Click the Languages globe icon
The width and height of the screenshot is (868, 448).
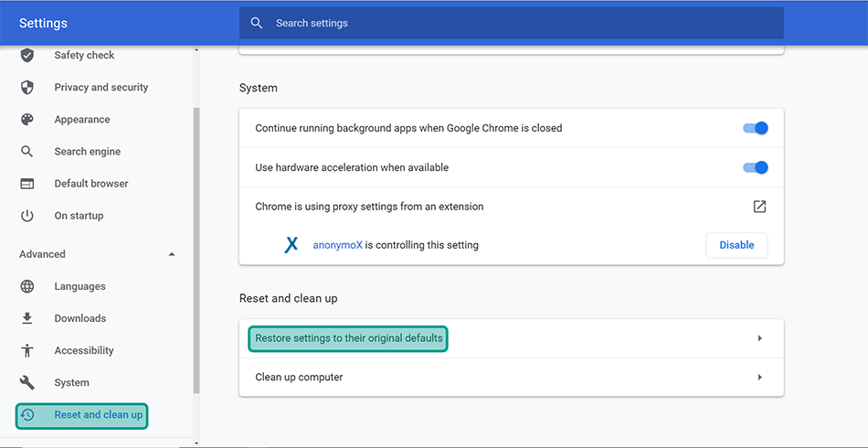point(27,286)
